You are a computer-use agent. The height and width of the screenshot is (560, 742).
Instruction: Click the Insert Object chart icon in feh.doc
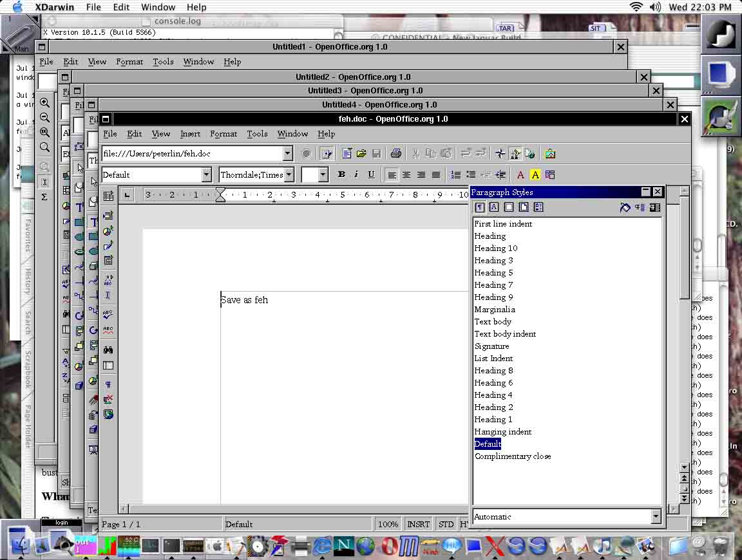(108, 231)
